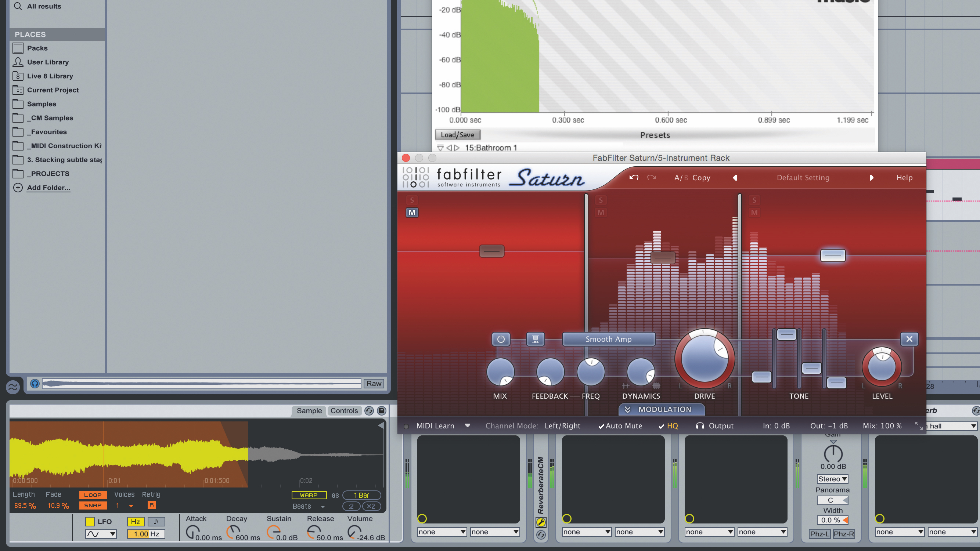Switch to the Controls tab
Viewport: 980px width, 551px height.
344,411
